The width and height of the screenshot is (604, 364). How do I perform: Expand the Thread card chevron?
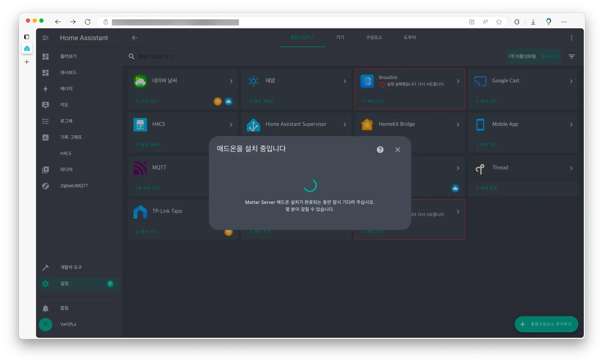[x=571, y=168]
